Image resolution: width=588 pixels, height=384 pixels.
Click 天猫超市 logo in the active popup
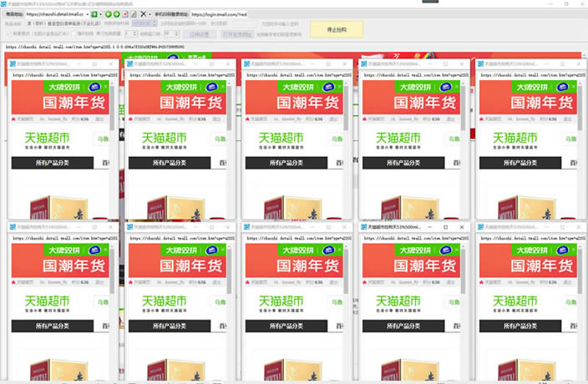398,304
